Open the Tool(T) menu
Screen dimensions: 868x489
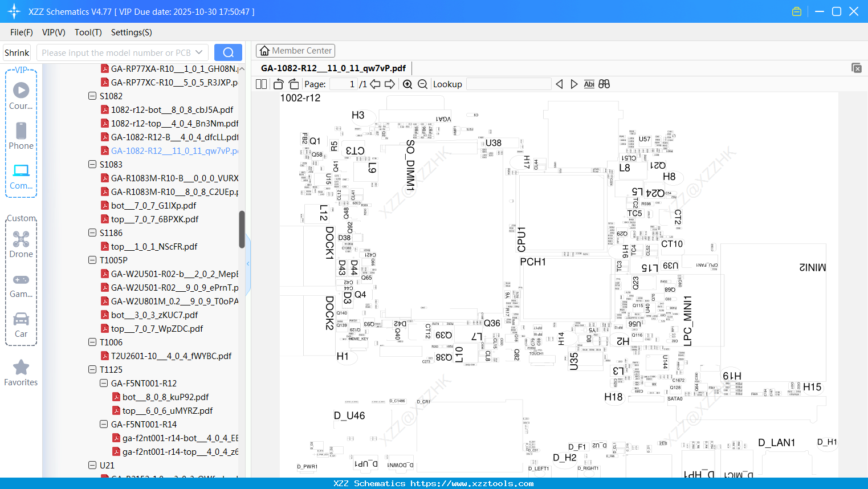point(88,32)
